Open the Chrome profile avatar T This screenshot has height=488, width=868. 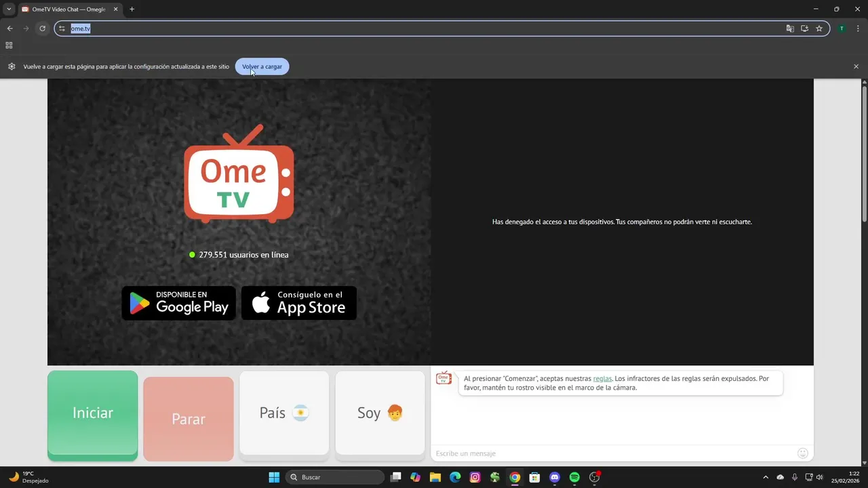point(842,28)
